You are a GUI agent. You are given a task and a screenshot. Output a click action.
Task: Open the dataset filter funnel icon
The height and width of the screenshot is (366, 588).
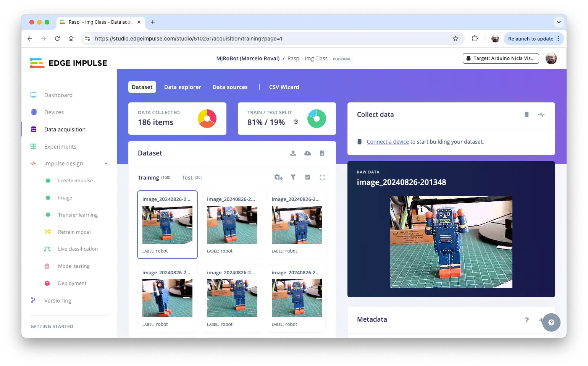tap(293, 177)
